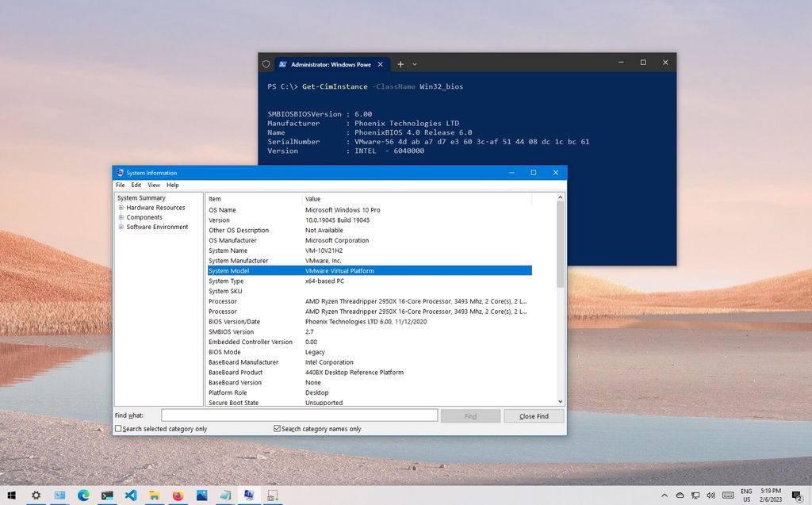Open Microsoft Edge from the taskbar
812x505 pixels.
coord(83,495)
